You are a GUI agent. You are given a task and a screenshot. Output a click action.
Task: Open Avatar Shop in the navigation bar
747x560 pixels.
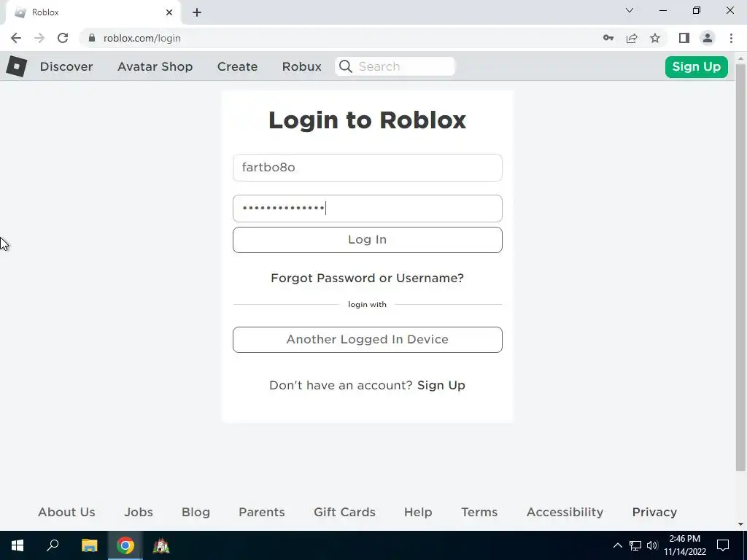[x=155, y=66]
